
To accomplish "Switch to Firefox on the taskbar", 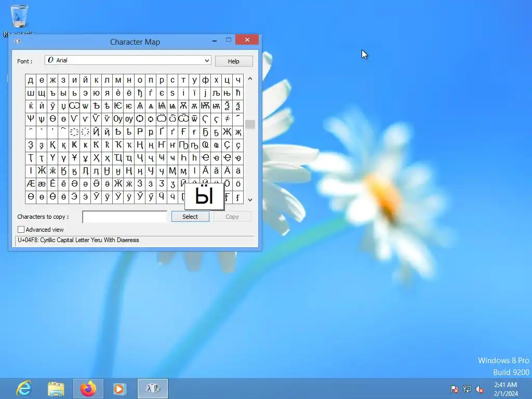I will [88, 389].
